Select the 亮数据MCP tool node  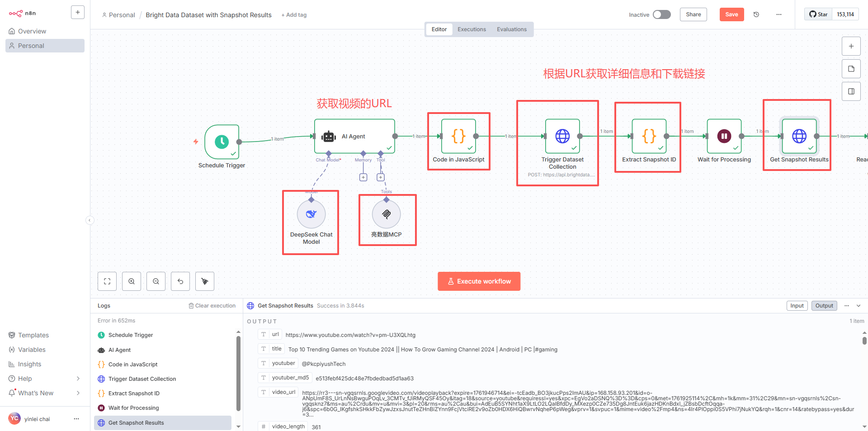tap(386, 214)
